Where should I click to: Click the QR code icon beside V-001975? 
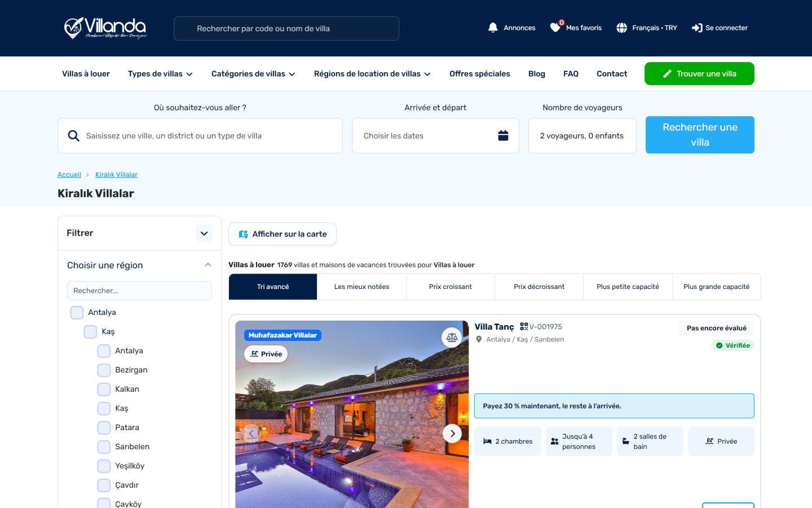click(524, 326)
